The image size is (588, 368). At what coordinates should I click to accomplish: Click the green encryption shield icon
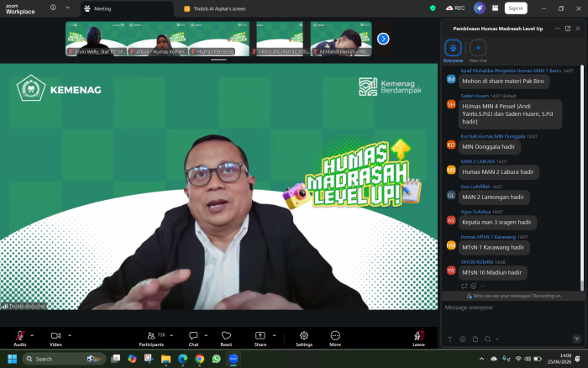tap(433, 8)
